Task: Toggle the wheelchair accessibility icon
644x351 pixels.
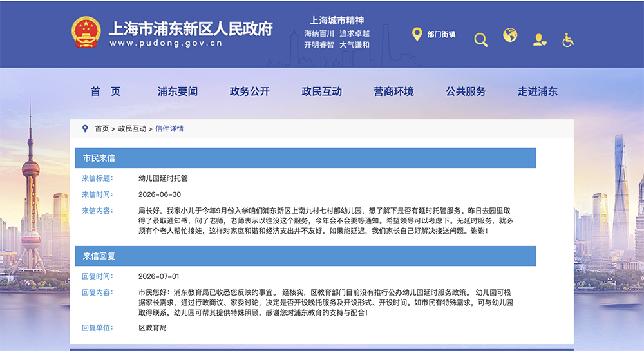Action: [x=568, y=40]
